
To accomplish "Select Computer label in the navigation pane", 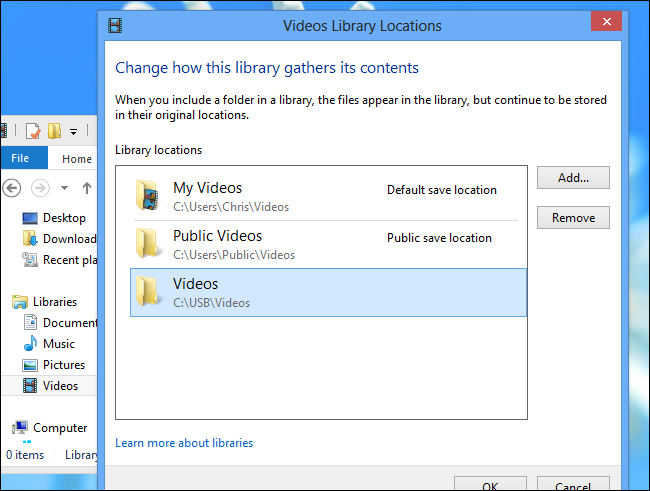I will [x=60, y=428].
